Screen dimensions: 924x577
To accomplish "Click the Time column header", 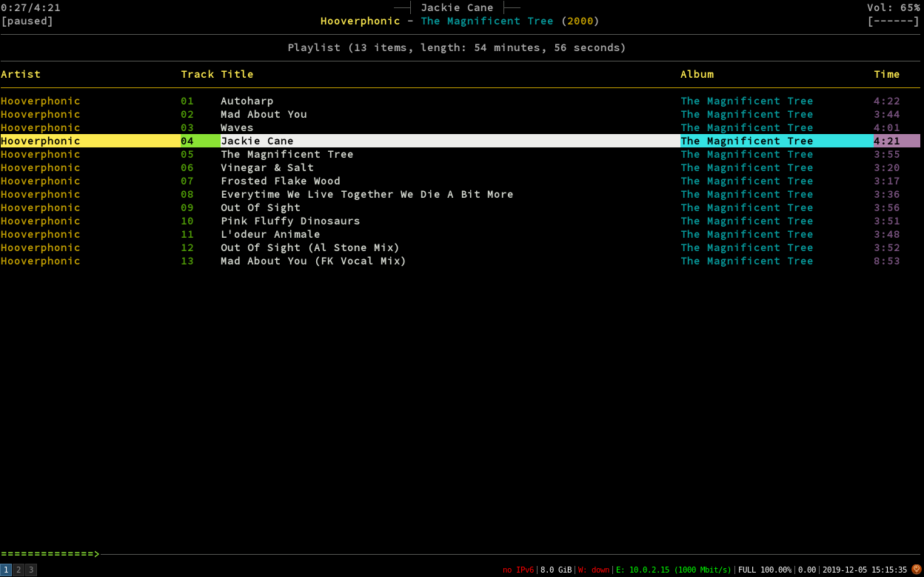I will coord(887,74).
